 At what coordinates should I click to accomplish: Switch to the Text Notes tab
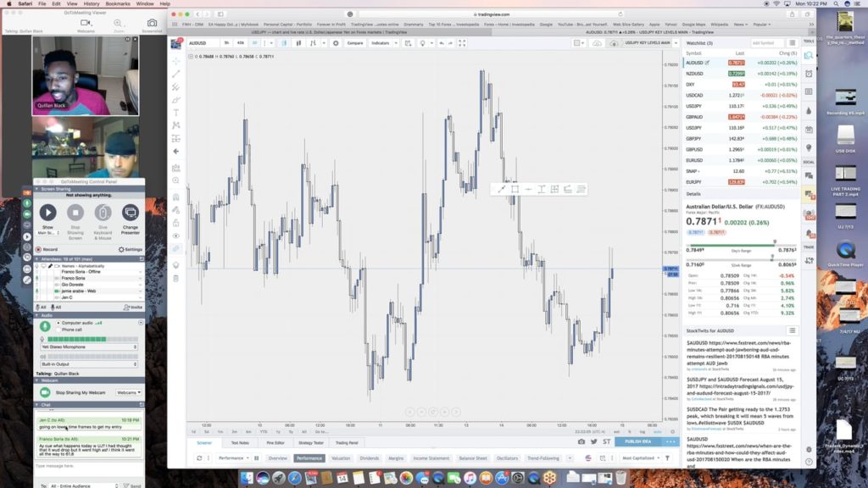click(240, 442)
